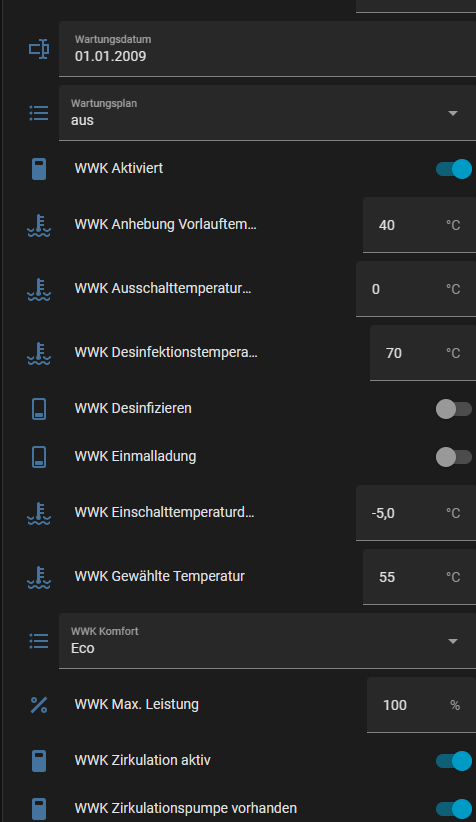Turn on WWK Einmalladung toggle
This screenshot has width=476, height=822.
tap(454, 457)
